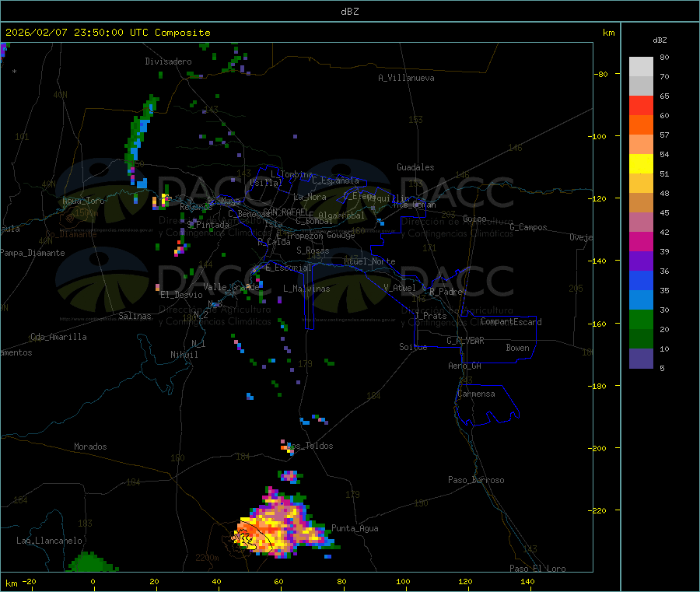Click the V_Atuel label
This screenshot has height=592, width=700.
coord(400,288)
